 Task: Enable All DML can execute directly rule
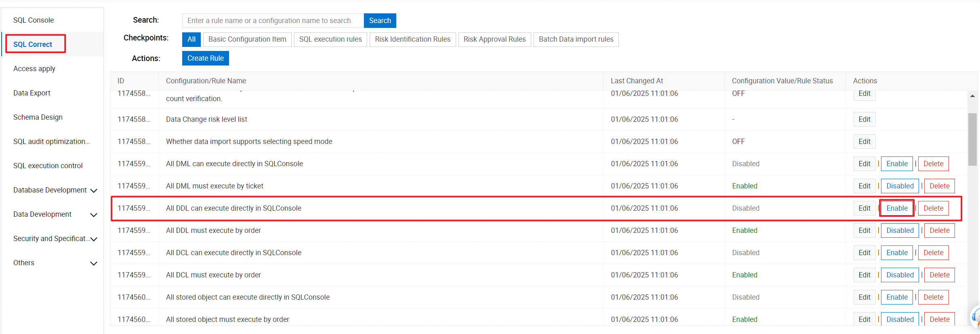click(897, 164)
